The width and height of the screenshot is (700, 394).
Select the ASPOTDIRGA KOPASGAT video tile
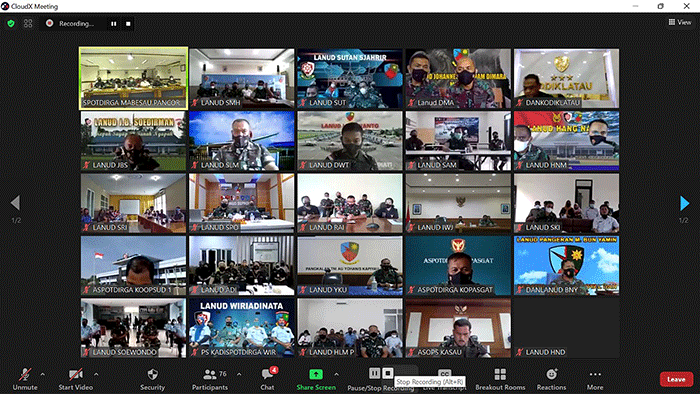458,265
